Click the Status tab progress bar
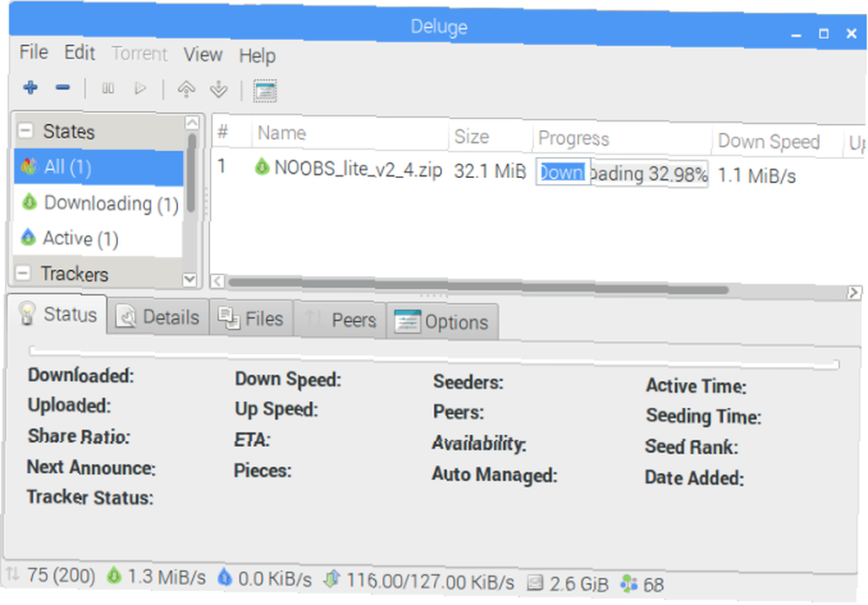 435,357
